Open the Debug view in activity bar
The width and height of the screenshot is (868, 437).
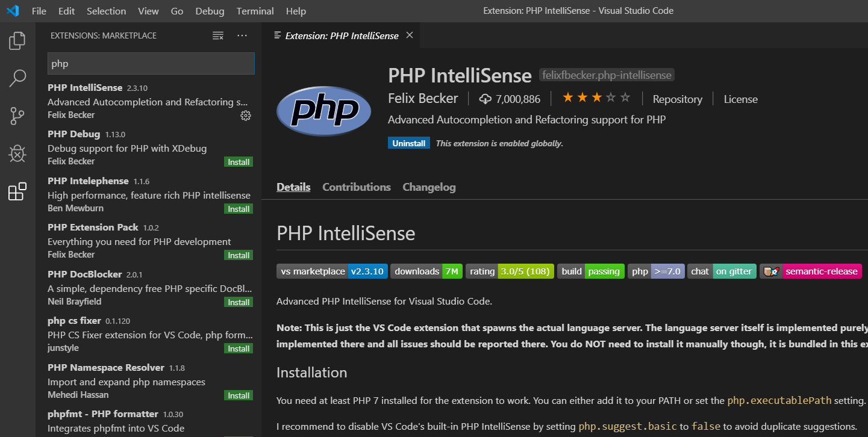[x=17, y=153]
